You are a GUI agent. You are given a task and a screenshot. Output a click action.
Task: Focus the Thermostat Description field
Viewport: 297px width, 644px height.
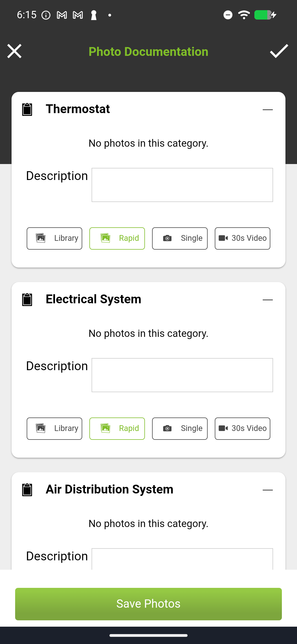182,185
